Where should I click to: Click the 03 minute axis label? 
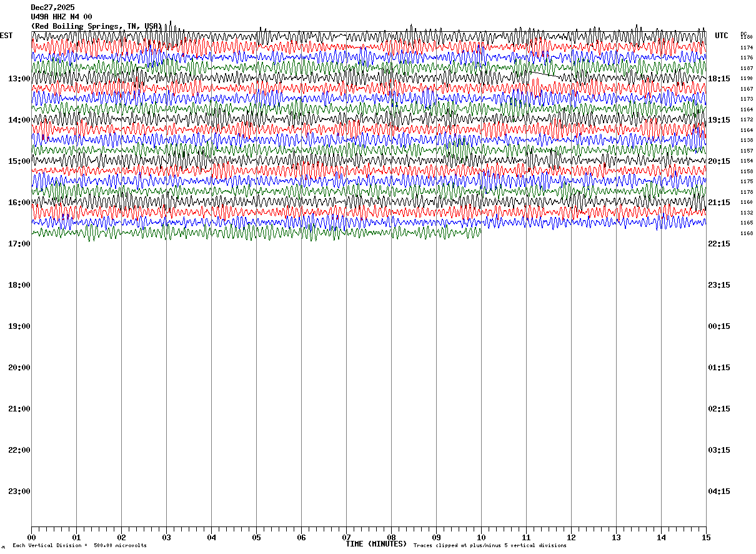[x=166, y=537]
